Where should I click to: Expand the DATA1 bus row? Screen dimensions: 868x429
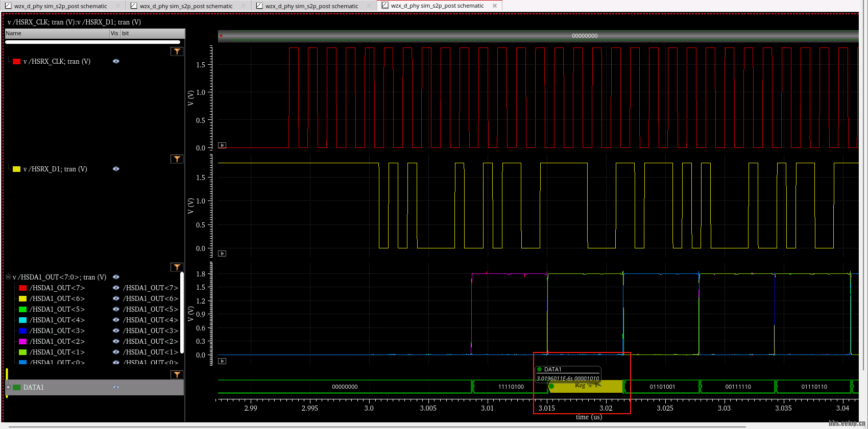(8, 387)
